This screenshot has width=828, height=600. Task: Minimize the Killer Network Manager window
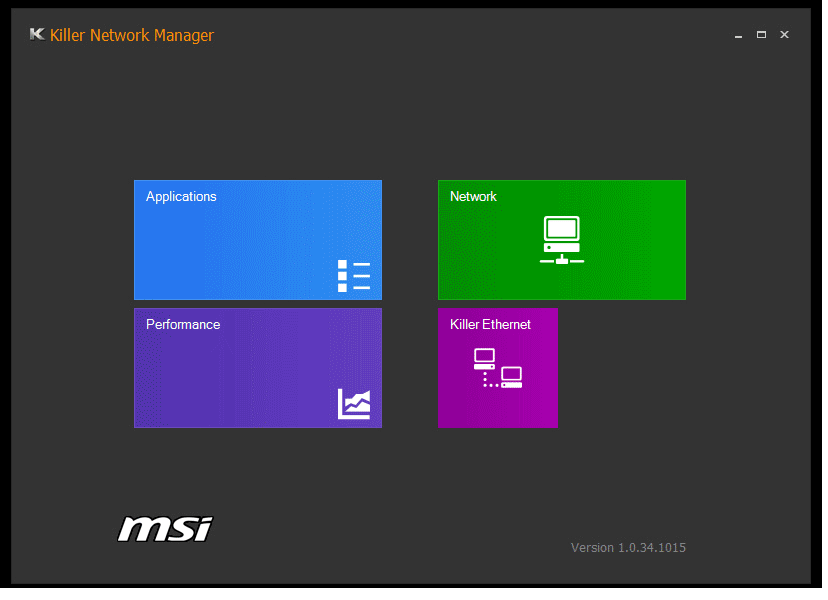(x=738, y=35)
